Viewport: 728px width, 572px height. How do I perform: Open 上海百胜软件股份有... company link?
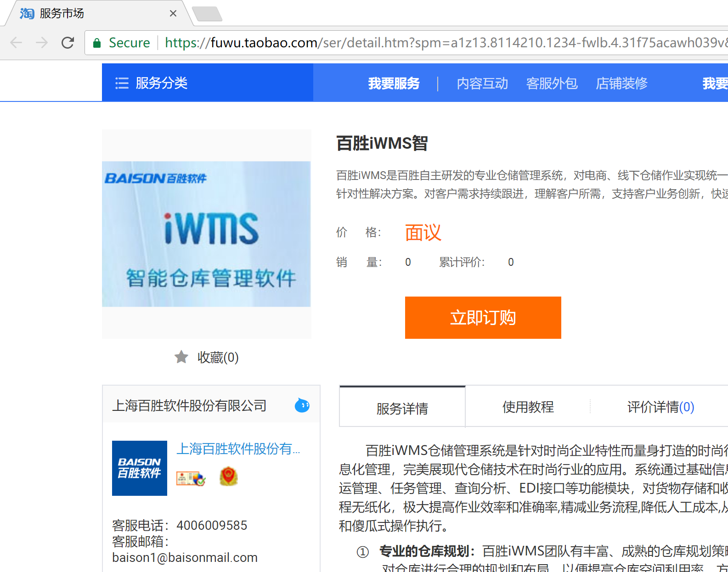point(238,449)
